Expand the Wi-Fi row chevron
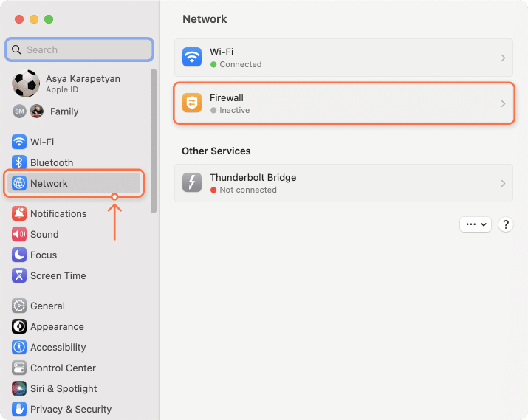Viewport: 528px width, 420px height. pyautogui.click(x=503, y=58)
